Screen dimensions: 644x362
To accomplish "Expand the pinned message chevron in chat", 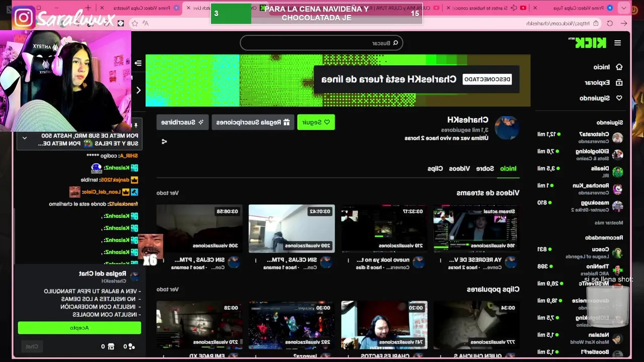I will tap(24, 138).
